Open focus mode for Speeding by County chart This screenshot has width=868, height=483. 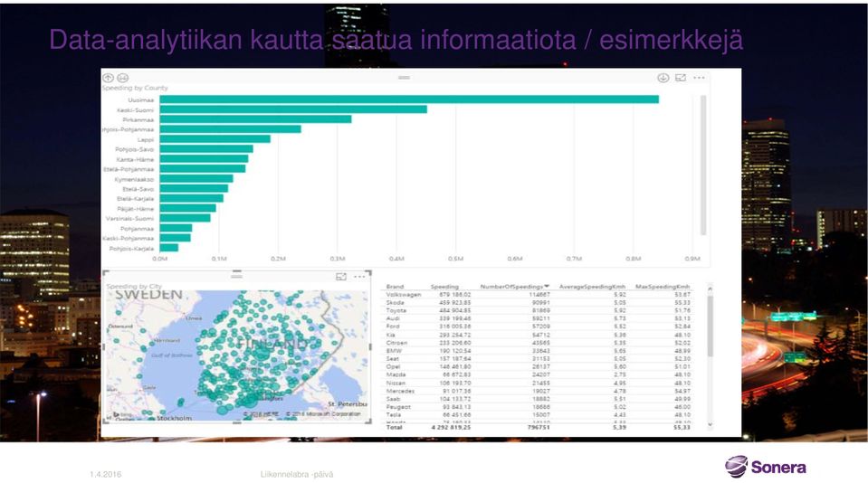coord(681,78)
